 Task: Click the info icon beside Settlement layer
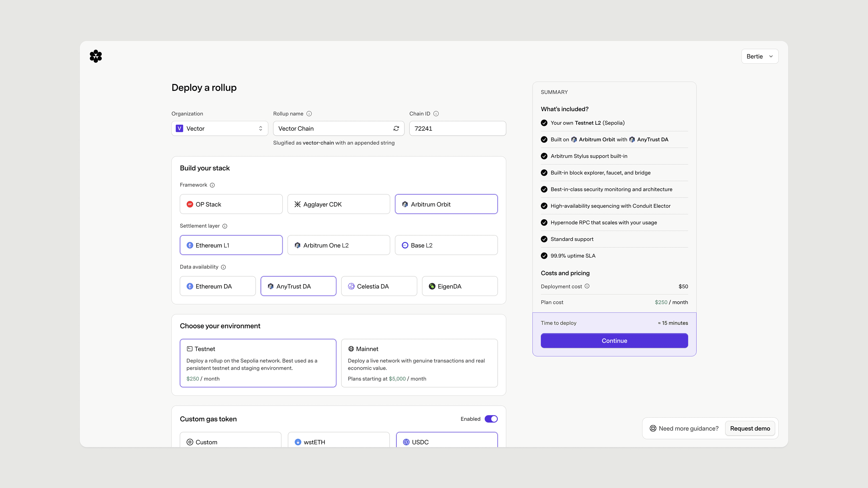coord(225,226)
